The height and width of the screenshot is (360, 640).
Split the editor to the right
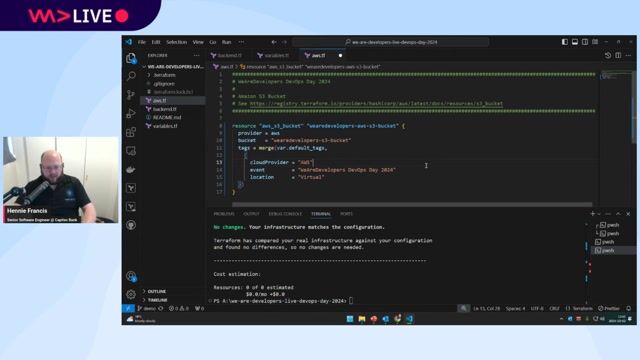pos(618,56)
